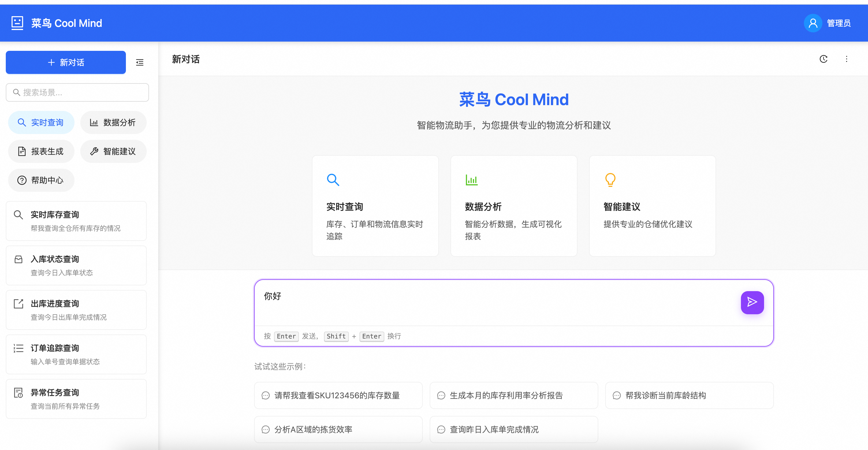Screen dimensions: 868x450
Task: Select the 智能建议 wrench icon
Action: [94, 151]
